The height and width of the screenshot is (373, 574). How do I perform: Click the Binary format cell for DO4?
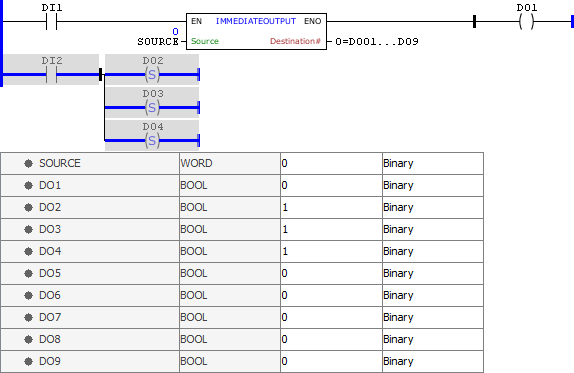click(433, 251)
